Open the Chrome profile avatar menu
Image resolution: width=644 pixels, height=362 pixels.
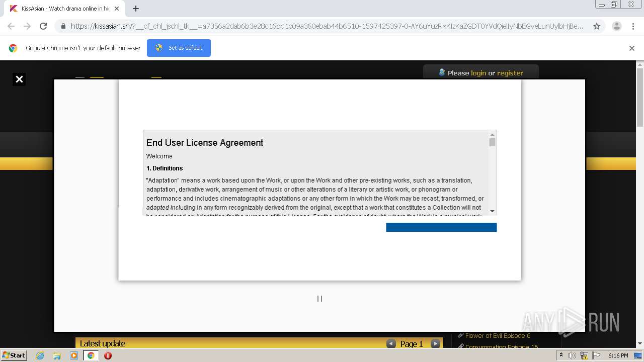(x=616, y=26)
